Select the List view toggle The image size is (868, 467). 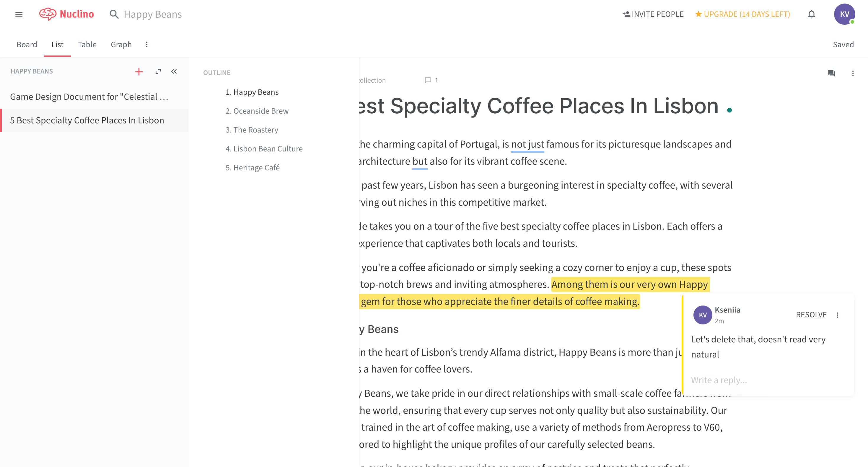point(58,44)
